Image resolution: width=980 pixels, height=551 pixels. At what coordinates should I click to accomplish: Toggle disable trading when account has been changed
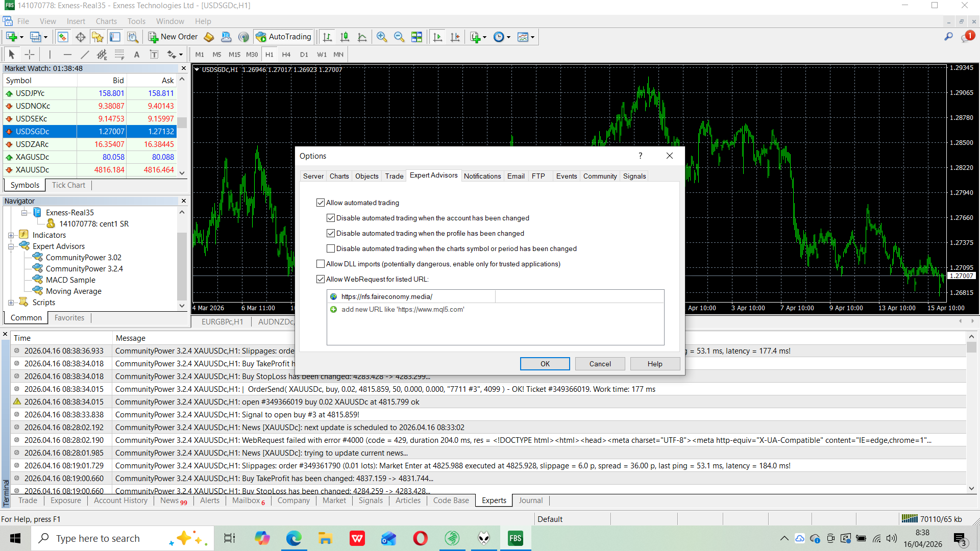pyautogui.click(x=331, y=218)
